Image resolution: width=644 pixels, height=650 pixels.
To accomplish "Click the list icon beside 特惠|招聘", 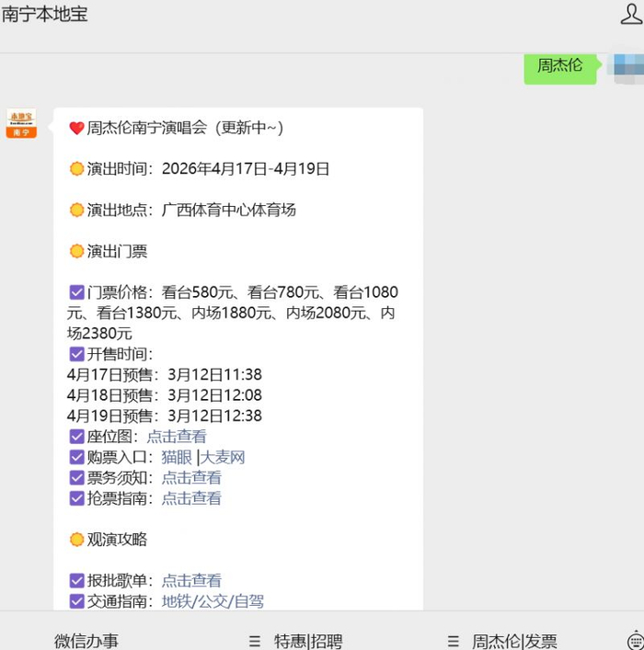I will point(255,642).
